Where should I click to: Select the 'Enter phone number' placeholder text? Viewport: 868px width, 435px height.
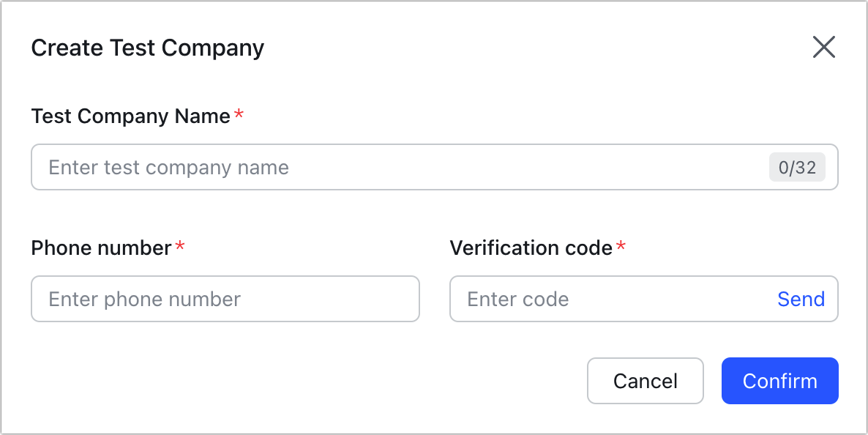144,299
